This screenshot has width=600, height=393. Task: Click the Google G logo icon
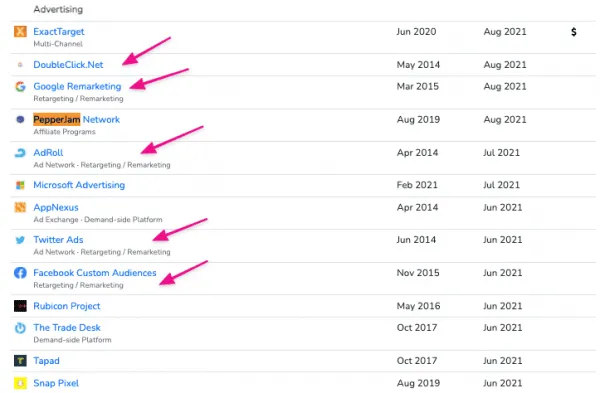coord(20,86)
